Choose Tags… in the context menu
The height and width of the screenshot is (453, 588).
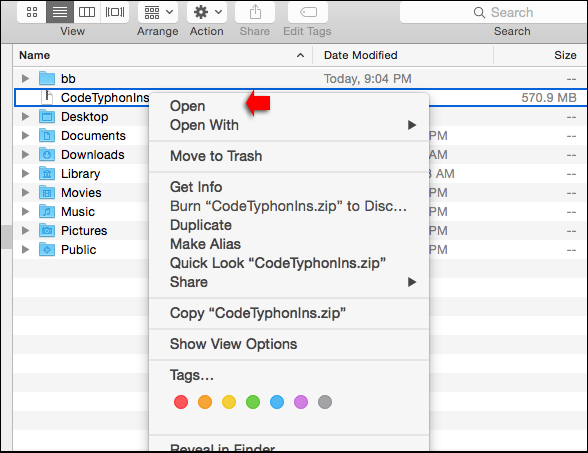point(289,375)
